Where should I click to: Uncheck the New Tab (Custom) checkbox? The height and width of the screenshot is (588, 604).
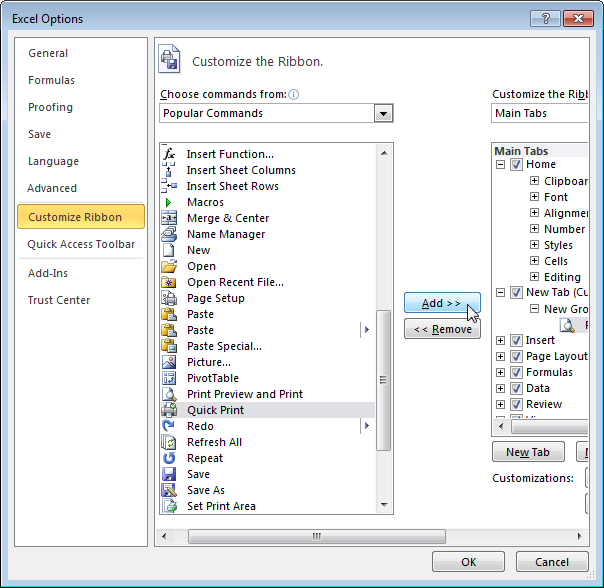pos(516,292)
